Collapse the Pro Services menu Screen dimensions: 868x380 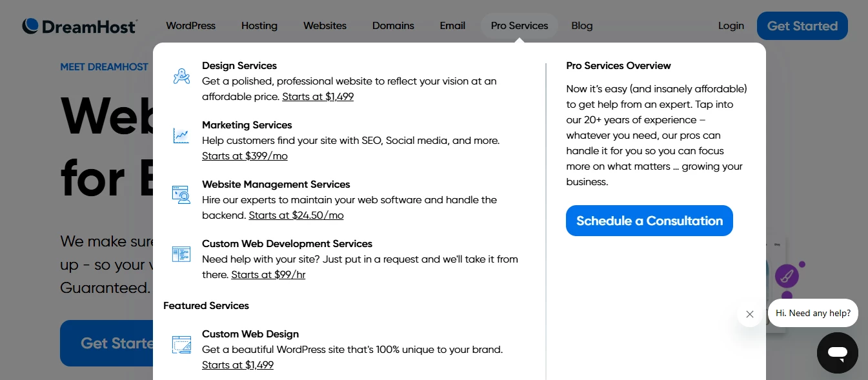tap(520, 26)
